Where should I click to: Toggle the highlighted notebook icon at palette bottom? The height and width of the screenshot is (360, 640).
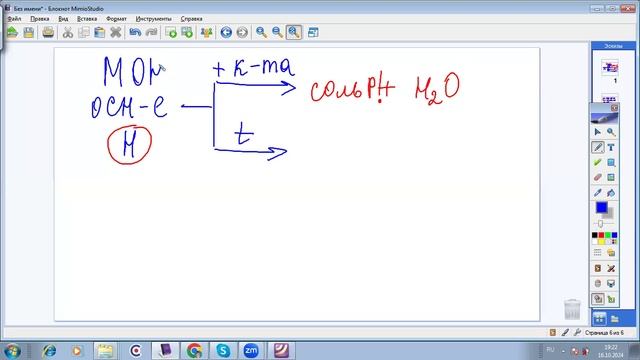pos(598,299)
